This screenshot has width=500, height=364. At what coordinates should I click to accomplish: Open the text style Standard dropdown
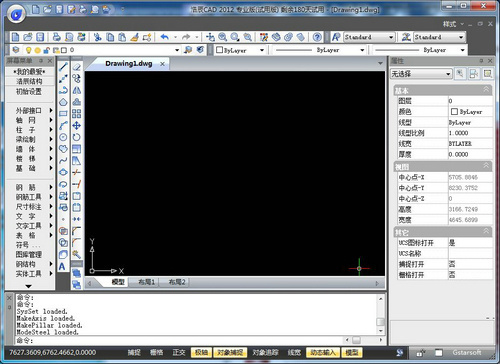coord(391,37)
